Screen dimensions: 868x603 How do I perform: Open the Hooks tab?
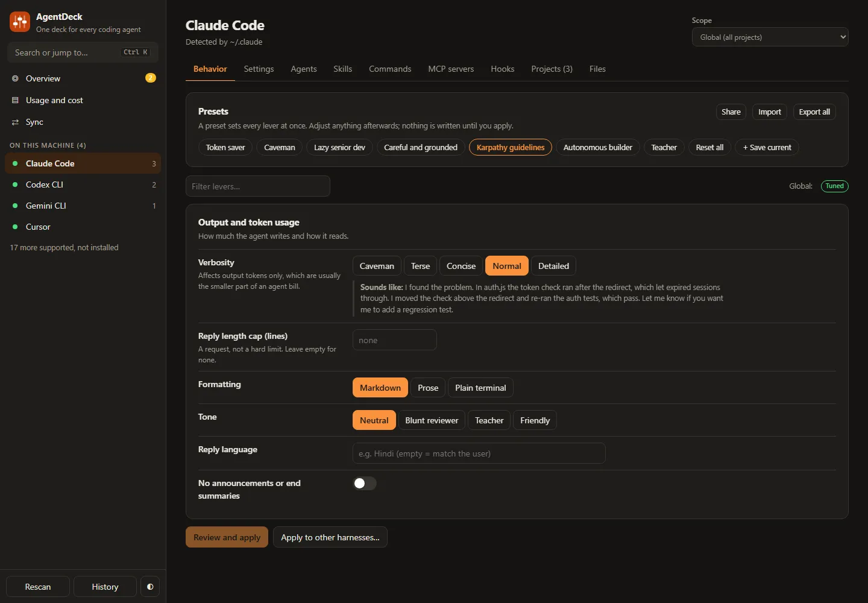(x=503, y=69)
